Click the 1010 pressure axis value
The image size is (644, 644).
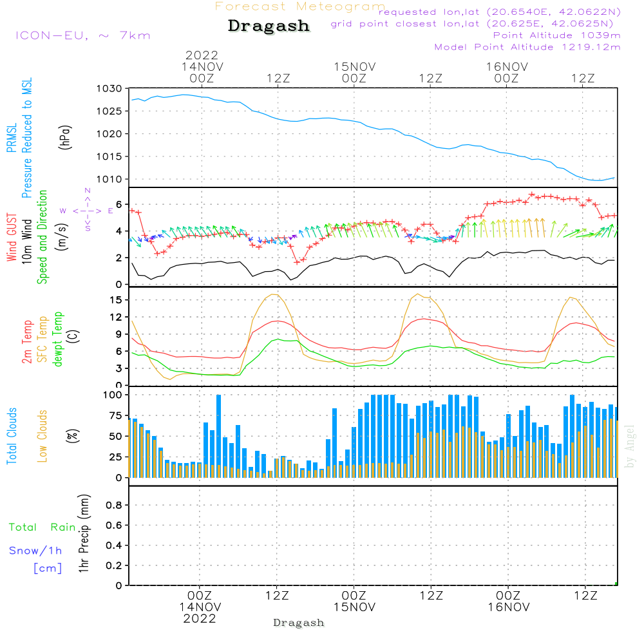tap(109, 180)
